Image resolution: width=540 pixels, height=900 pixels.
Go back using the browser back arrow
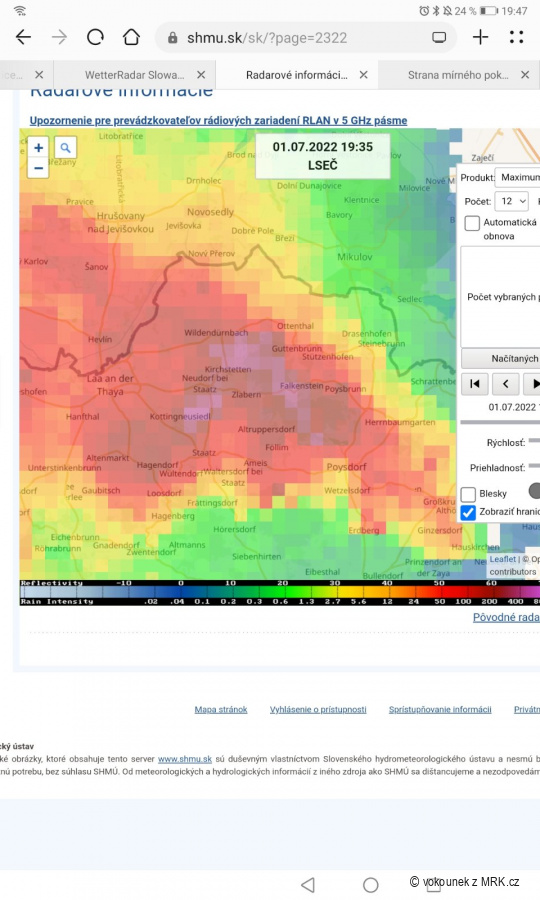pos(23,38)
